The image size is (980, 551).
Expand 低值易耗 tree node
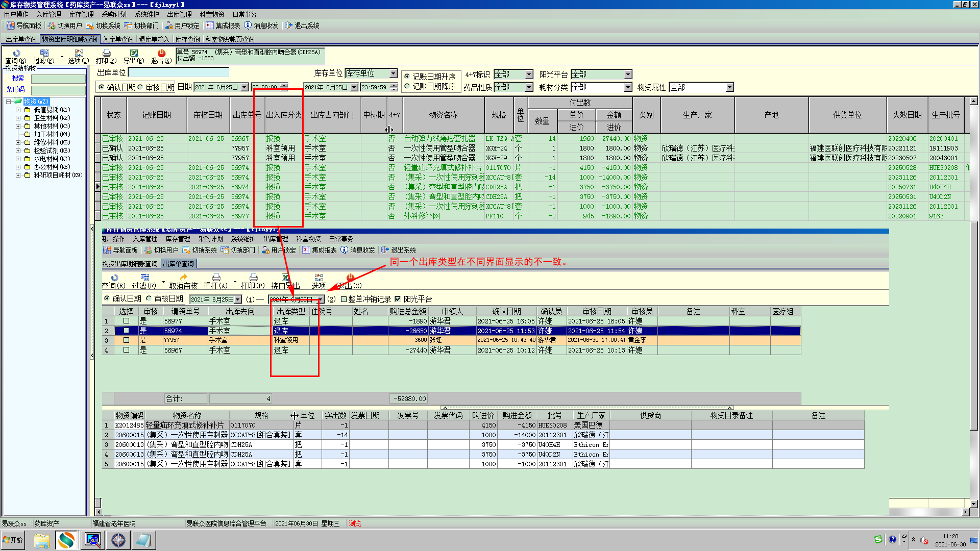tap(18, 110)
